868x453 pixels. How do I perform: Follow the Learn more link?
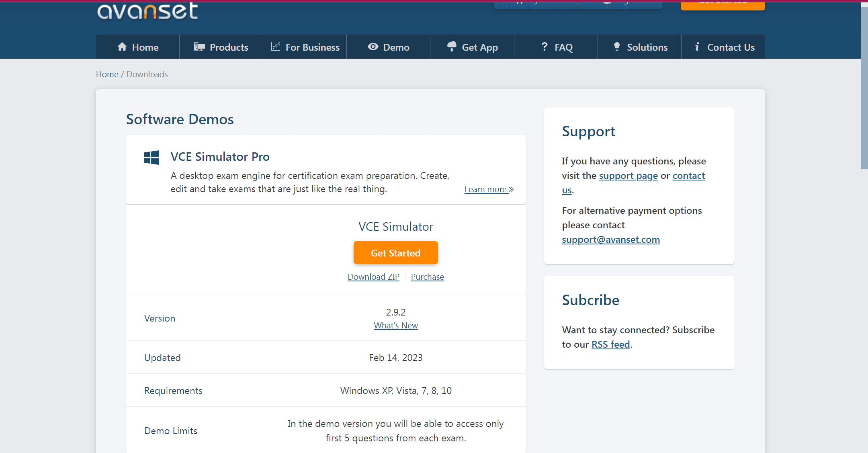point(489,189)
